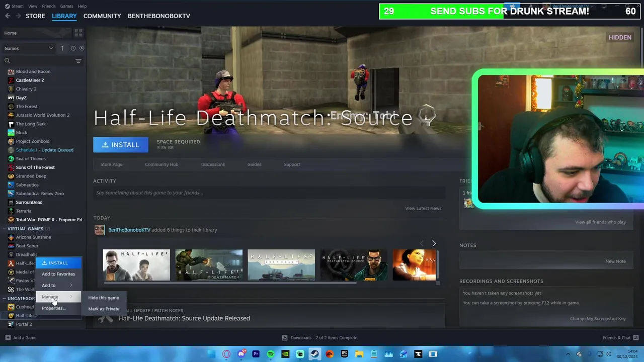The width and height of the screenshot is (644, 362).
Task: Click the library search magnifier icon
Action: (7, 61)
